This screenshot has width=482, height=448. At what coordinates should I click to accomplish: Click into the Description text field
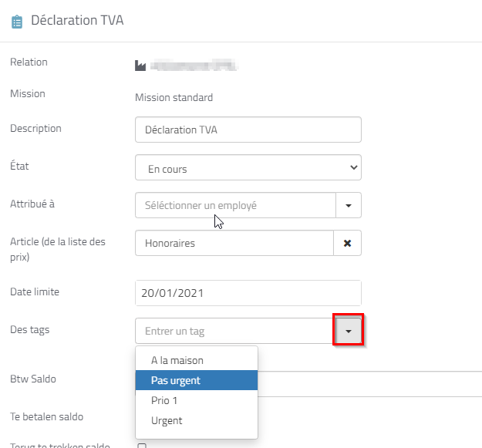pos(248,130)
